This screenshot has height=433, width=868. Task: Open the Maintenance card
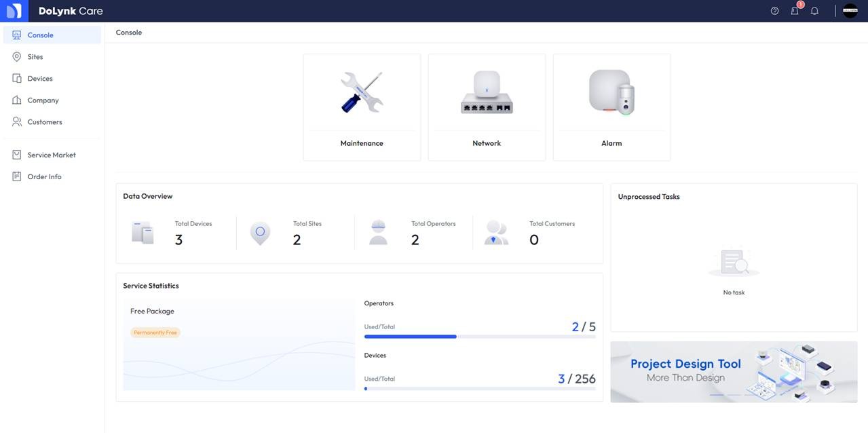pos(362,107)
